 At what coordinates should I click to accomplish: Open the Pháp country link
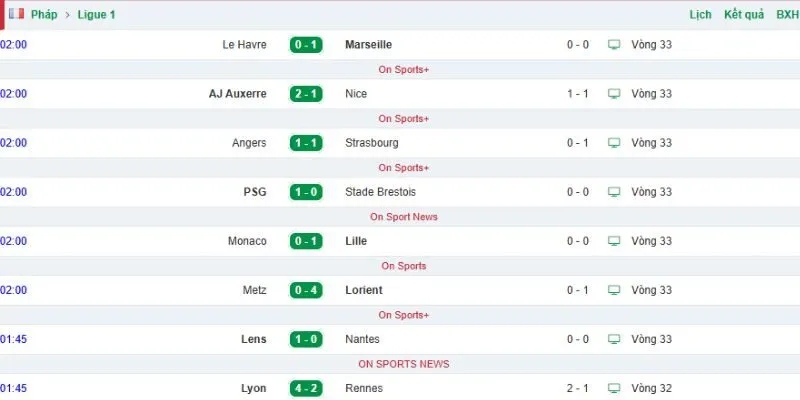pyautogui.click(x=44, y=15)
